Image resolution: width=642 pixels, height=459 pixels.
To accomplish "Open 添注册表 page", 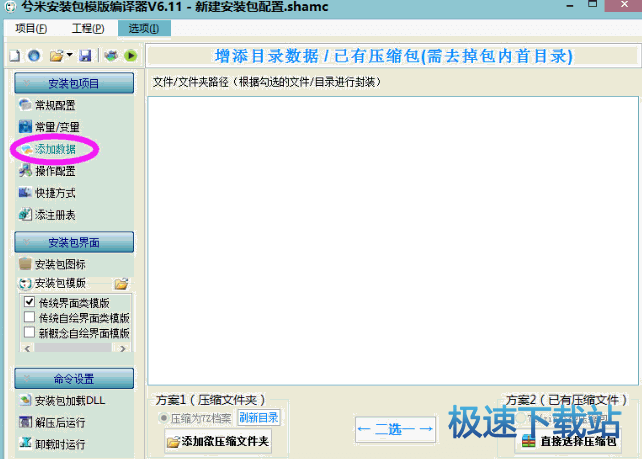I will (x=54, y=215).
